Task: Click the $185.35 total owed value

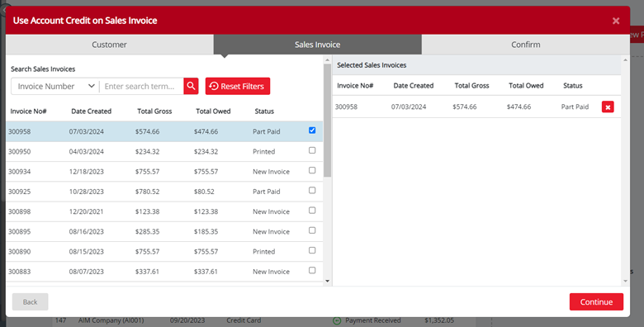Action: pyautogui.click(x=206, y=231)
